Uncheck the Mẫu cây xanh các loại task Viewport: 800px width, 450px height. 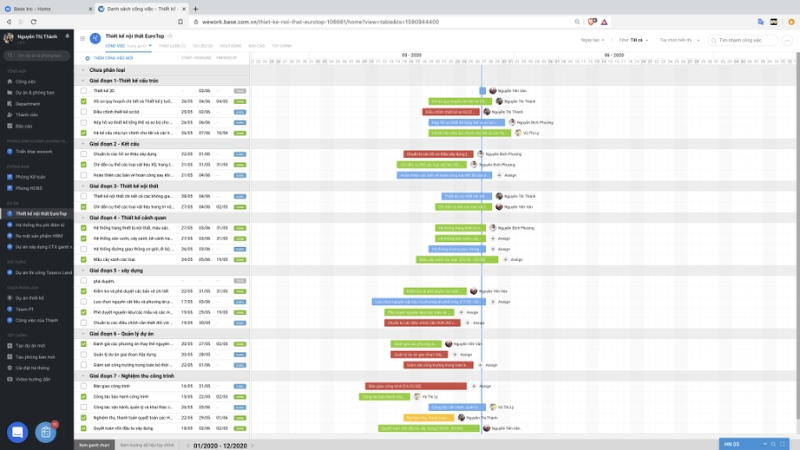[x=83, y=259]
